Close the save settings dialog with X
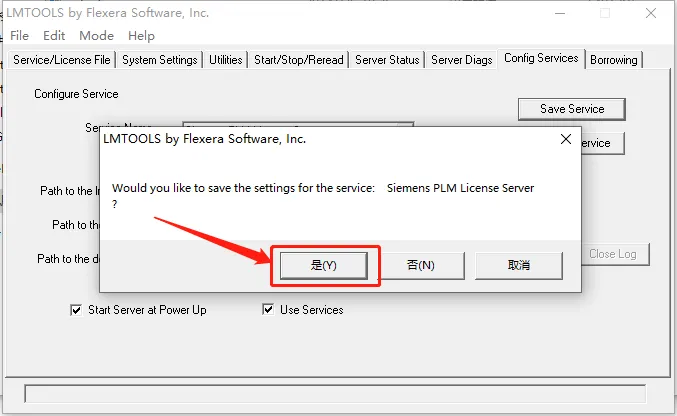677x416 pixels. pos(566,139)
